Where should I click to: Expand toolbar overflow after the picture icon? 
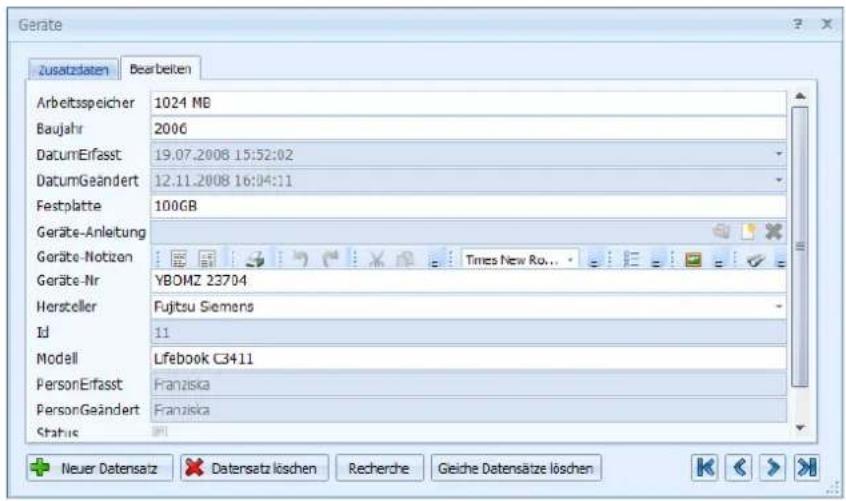[x=719, y=261]
